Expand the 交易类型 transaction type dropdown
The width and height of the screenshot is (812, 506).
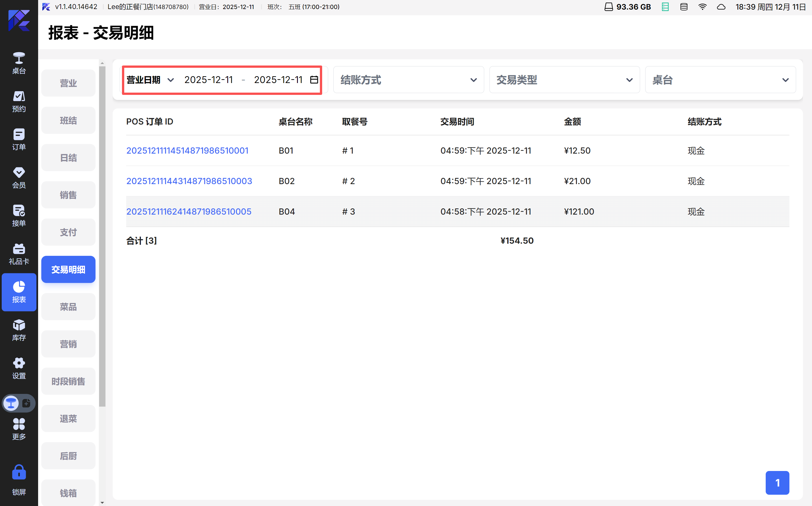click(x=564, y=80)
